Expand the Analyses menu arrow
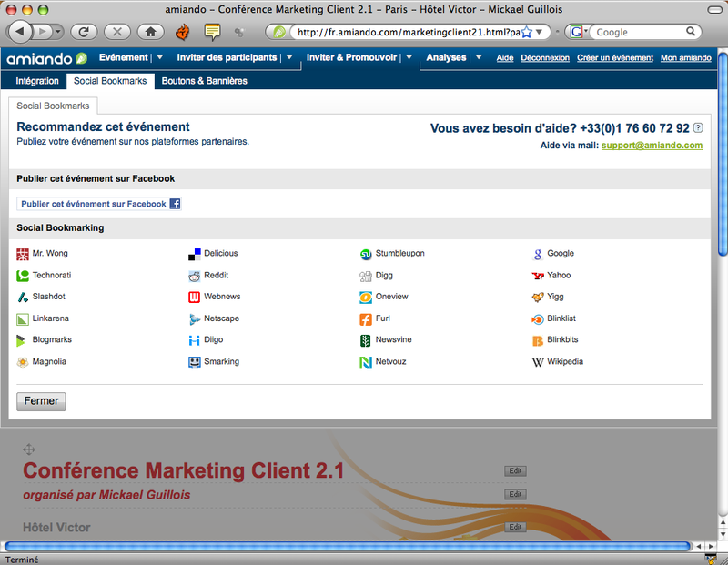Viewport: 728px width, 565px height. click(479, 57)
